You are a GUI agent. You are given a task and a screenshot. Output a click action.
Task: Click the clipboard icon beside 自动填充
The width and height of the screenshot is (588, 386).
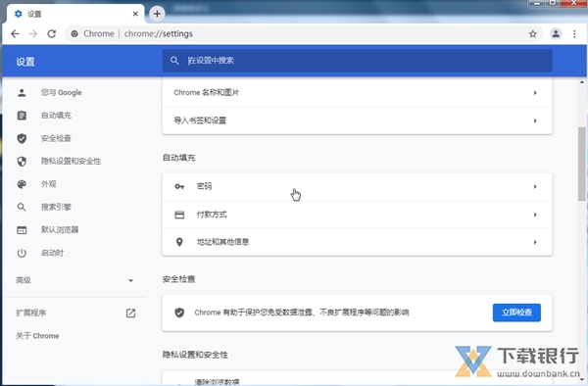[x=22, y=116]
